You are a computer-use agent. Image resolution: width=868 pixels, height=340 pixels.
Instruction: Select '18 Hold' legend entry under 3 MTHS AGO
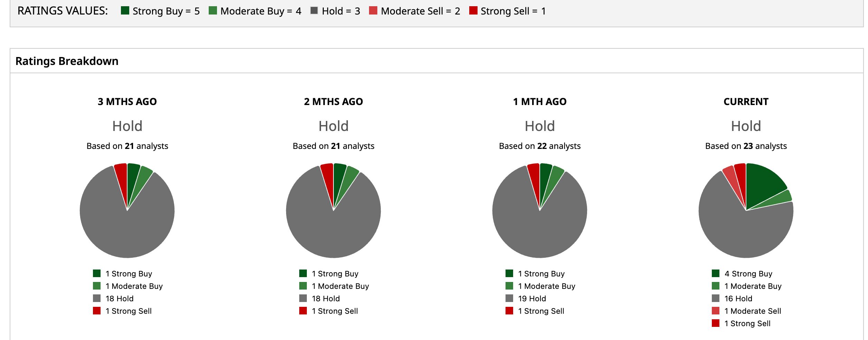113,299
